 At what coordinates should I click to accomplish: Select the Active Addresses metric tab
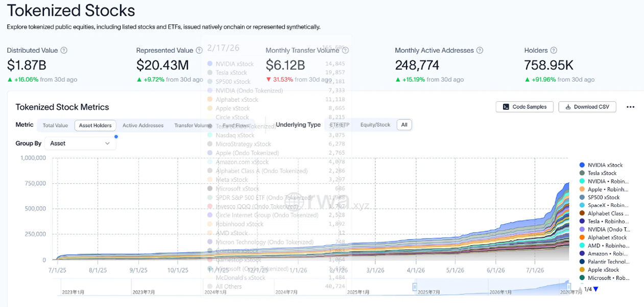[x=143, y=125]
